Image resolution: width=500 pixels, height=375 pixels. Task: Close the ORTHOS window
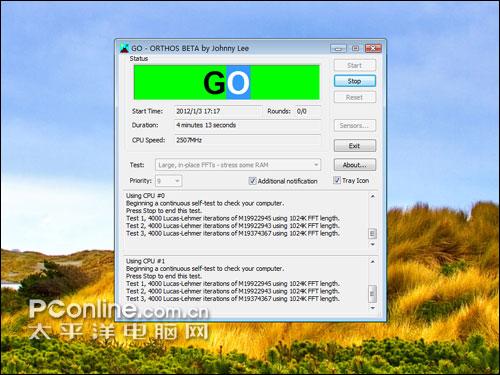pyautogui.click(x=373, y=49)
